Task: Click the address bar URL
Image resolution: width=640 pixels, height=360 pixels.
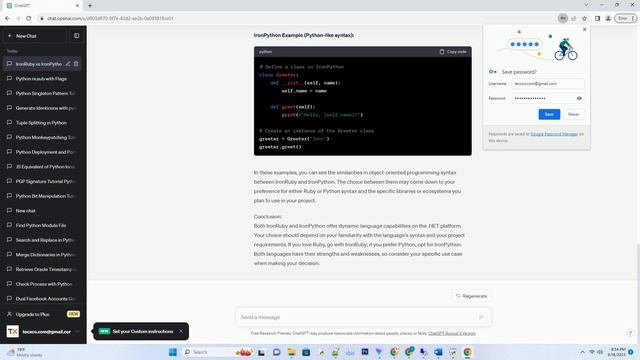Action: [110, 18]
